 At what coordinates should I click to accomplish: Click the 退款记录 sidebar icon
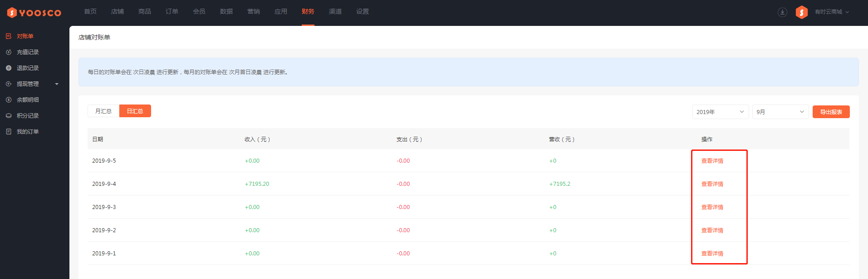[x=9, y=68]
